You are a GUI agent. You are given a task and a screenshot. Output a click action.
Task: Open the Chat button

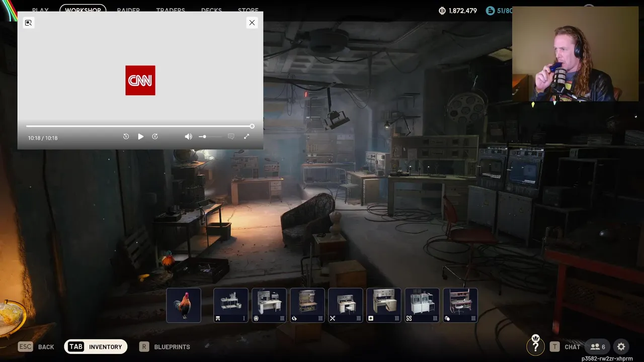click(565, 346)
